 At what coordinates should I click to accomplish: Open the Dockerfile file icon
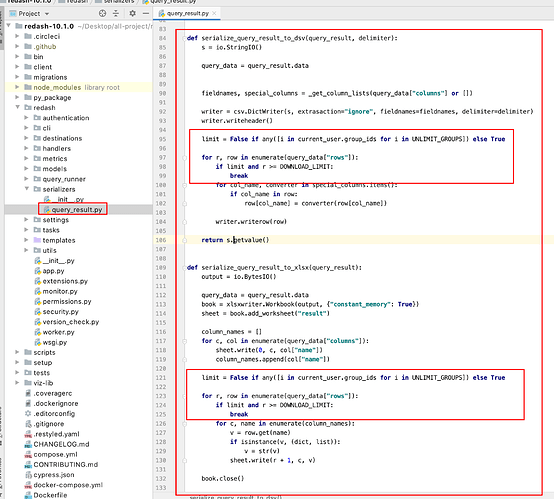click(x=28, y=495)
